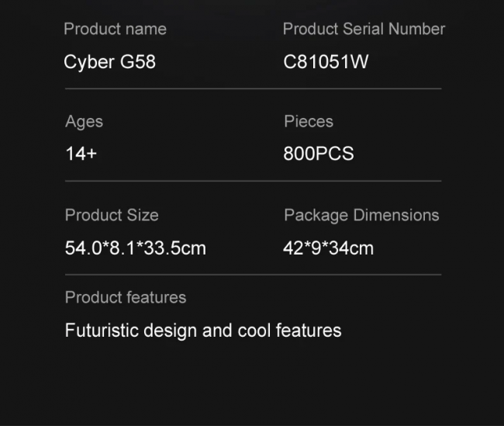Click the Product Serial Number heading
The image size is (504, 426).
click(x=364, y=29)
